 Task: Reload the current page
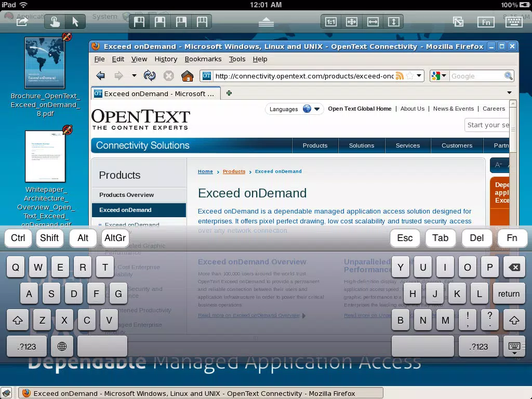pos(150,76)
